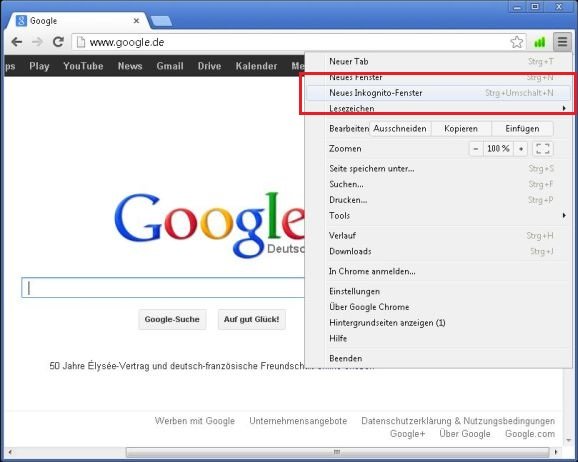
Task: Reload the page with refresh icon
Action: pyautogui.click(x=58, y=42)
